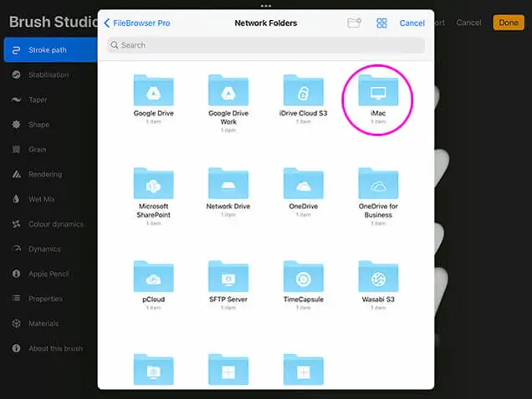Open the Google Drive folder
The width and height of the screenshot is (532, 399).
point(154,90)
